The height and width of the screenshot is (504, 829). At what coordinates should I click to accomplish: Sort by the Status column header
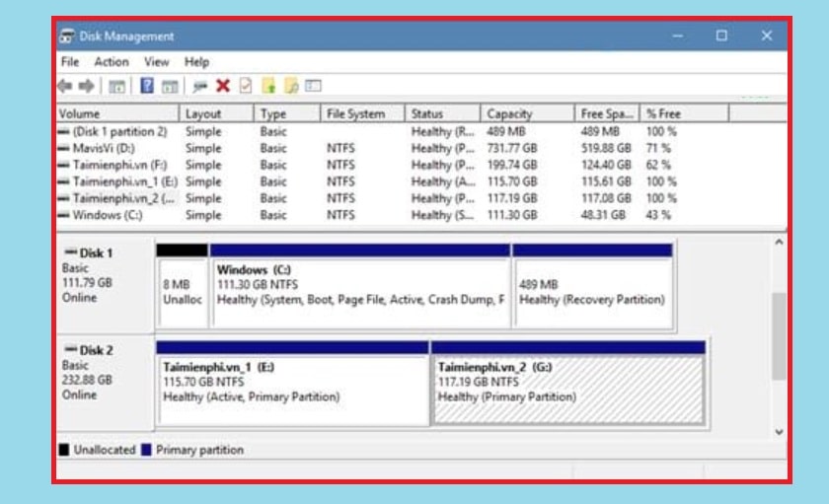442,113
